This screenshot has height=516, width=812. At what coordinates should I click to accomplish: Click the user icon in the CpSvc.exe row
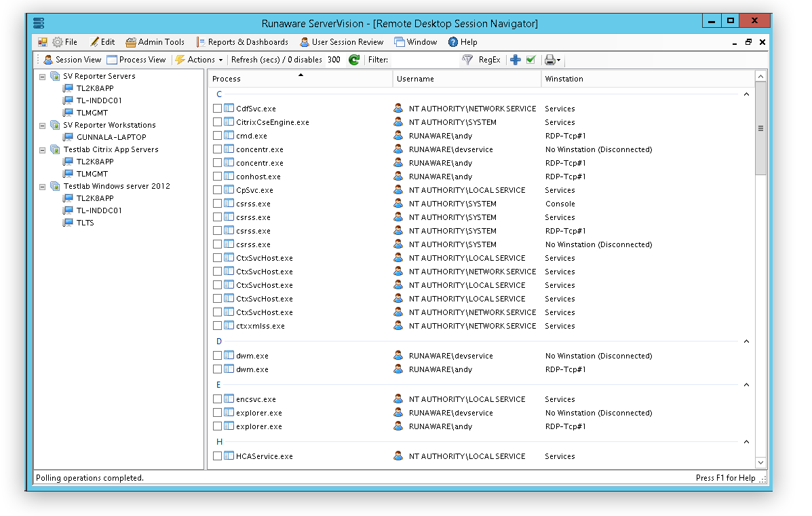[x=398, y=190]
